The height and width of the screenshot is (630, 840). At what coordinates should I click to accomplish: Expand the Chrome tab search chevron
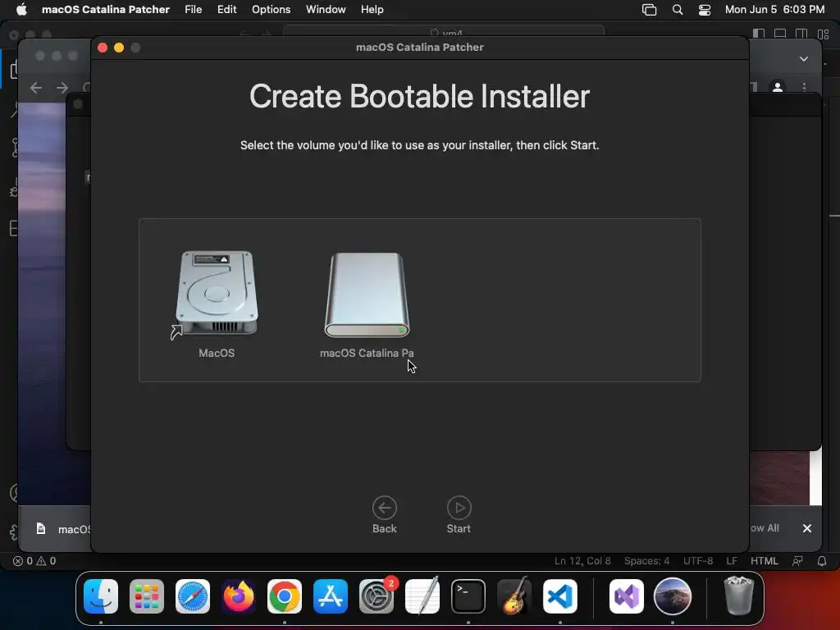pos(804,59)
